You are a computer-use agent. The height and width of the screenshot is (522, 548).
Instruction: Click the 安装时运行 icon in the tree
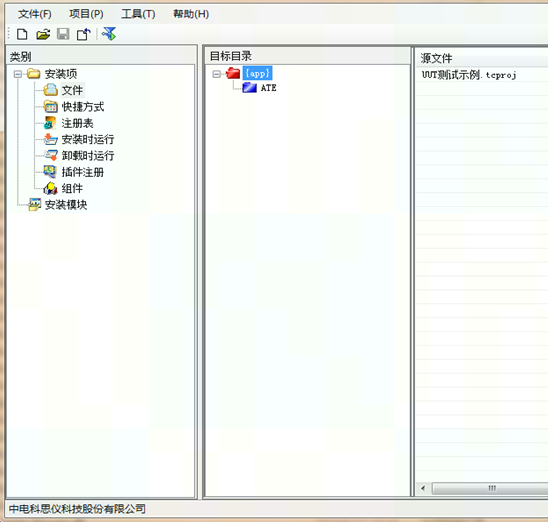point(51,139)
